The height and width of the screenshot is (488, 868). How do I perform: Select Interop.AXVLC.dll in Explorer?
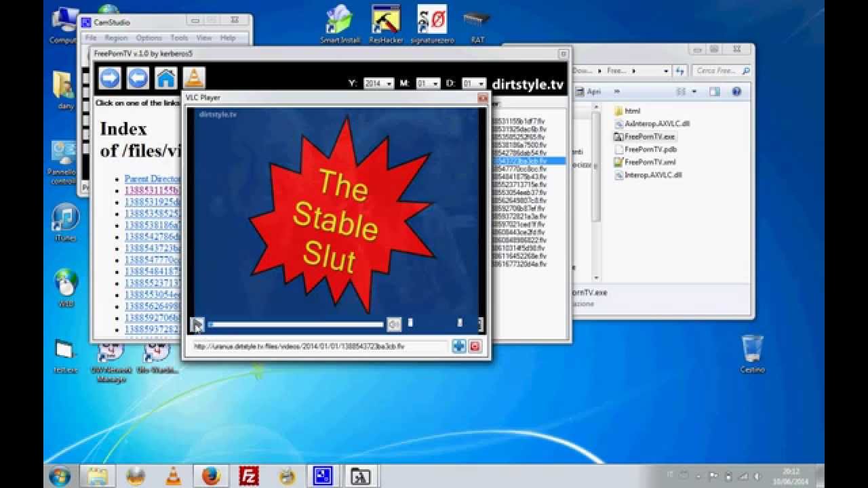[648, 175]
